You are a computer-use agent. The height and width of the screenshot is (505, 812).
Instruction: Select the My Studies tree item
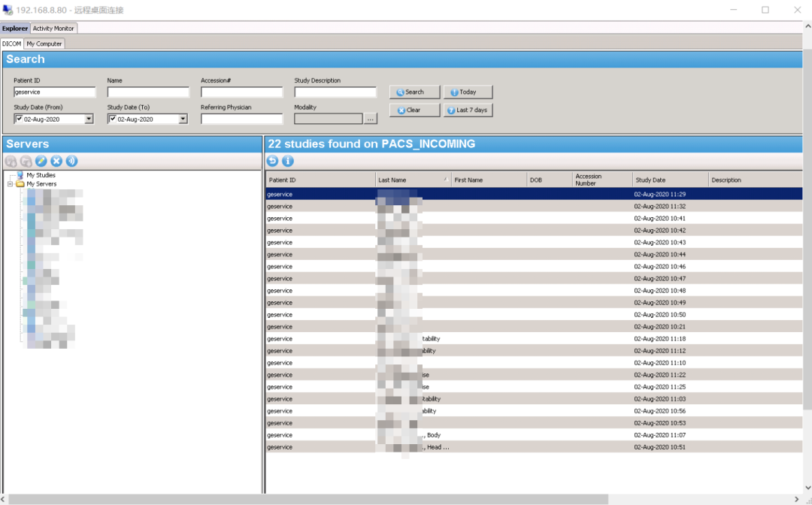[x=41, y=175]
